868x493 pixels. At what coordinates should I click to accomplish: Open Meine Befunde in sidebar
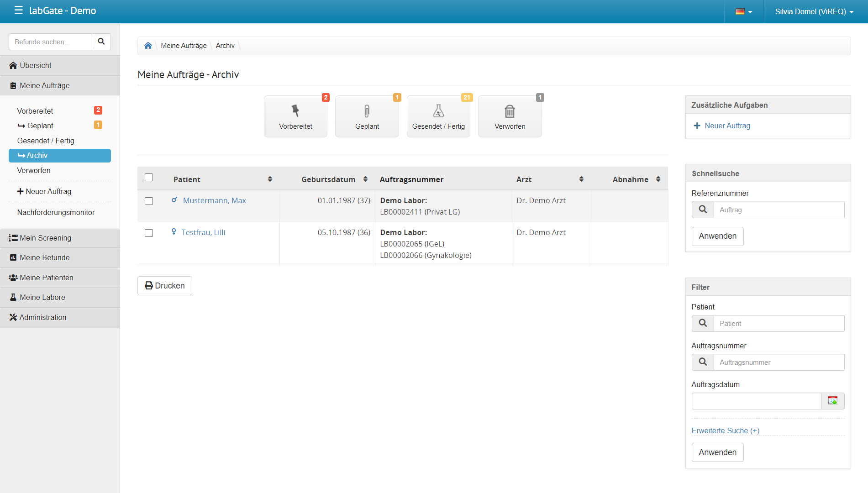[x=45, y=257]
